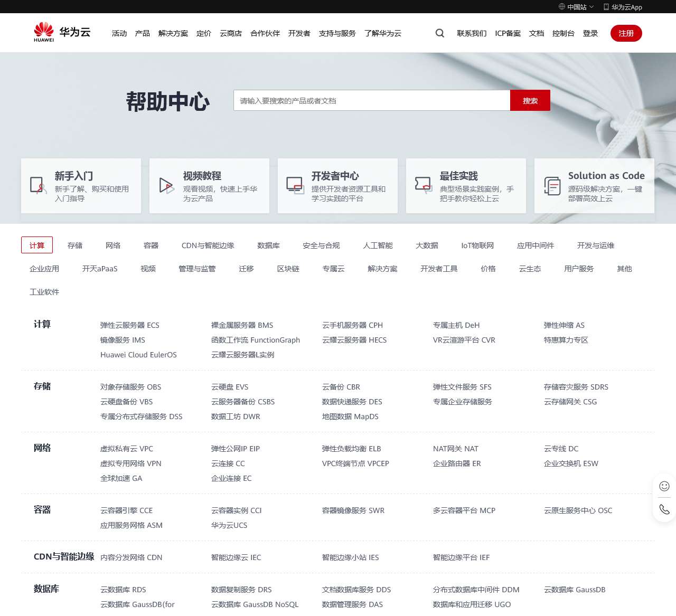Open the 产品 navigation menu

pos(143,33)
